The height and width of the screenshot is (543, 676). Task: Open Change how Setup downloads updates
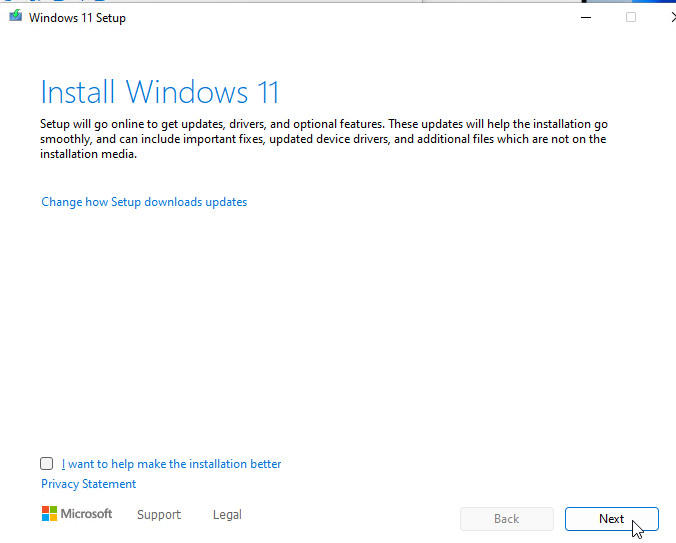(144, 202)
